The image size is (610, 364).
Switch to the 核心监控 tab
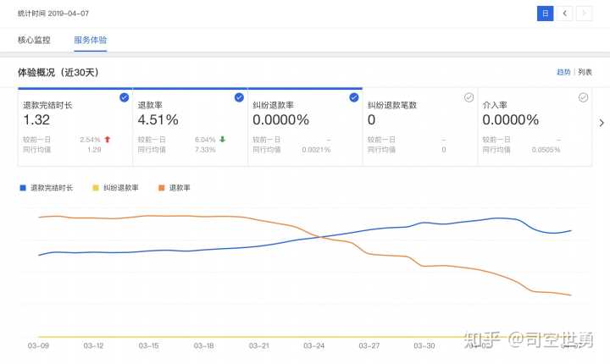pyautogui.click(x=34, y=40)
